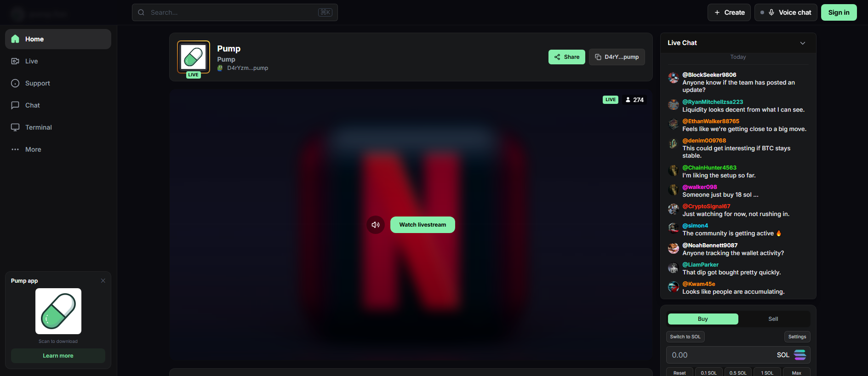Select the Sell tab
Viewport: 868px width, 376px height.
[773, 319]
